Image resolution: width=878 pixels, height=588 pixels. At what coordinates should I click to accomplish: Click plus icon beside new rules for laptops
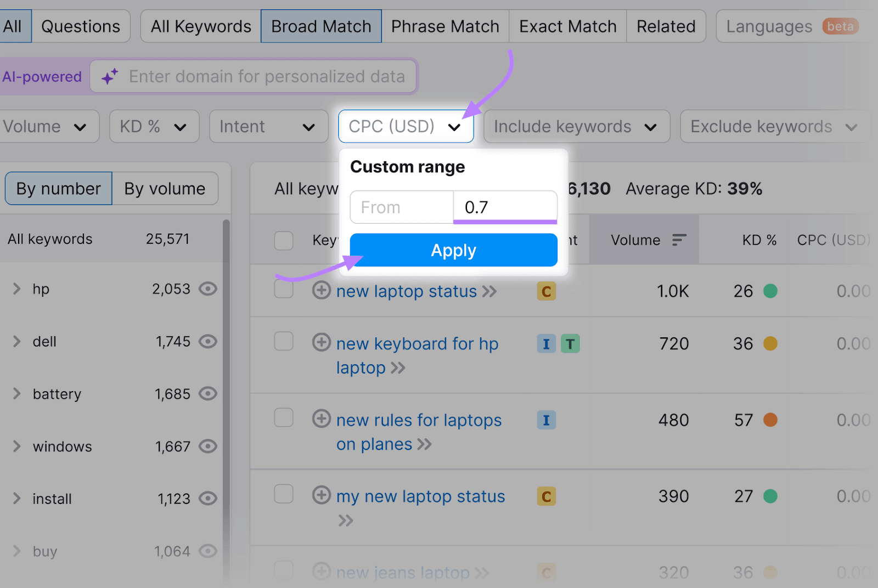tap(322, 420)
